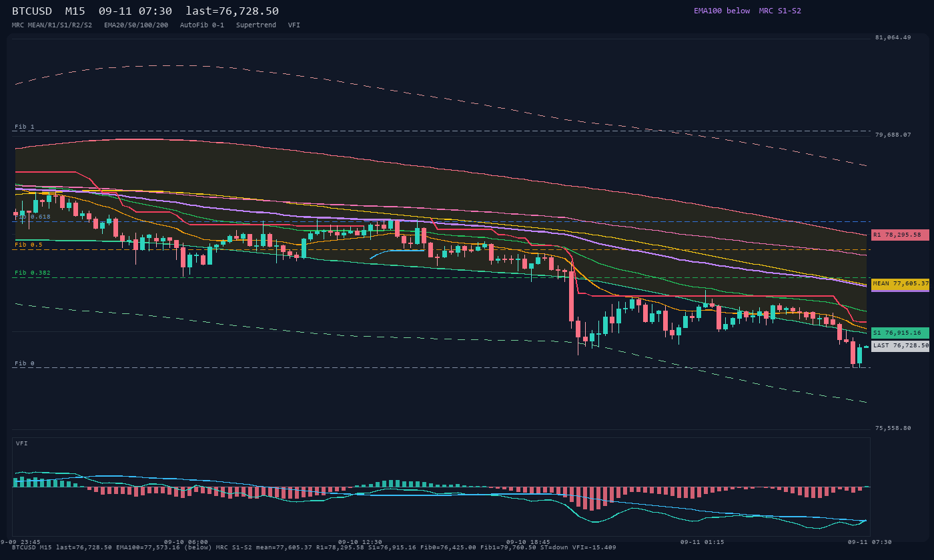Select the 09-10 18:45 time axis label
This screenshot has width=934, height=560.
click(528, 542)
